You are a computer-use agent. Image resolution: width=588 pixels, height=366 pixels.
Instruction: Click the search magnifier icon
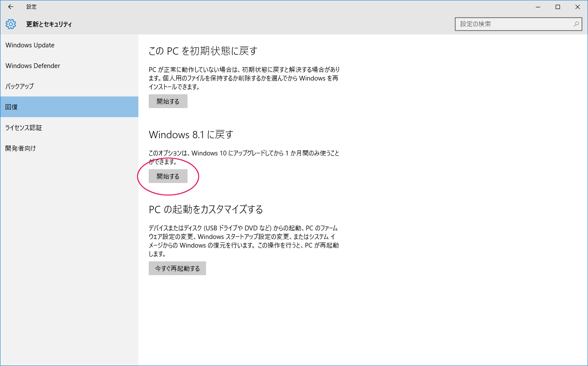576,24
